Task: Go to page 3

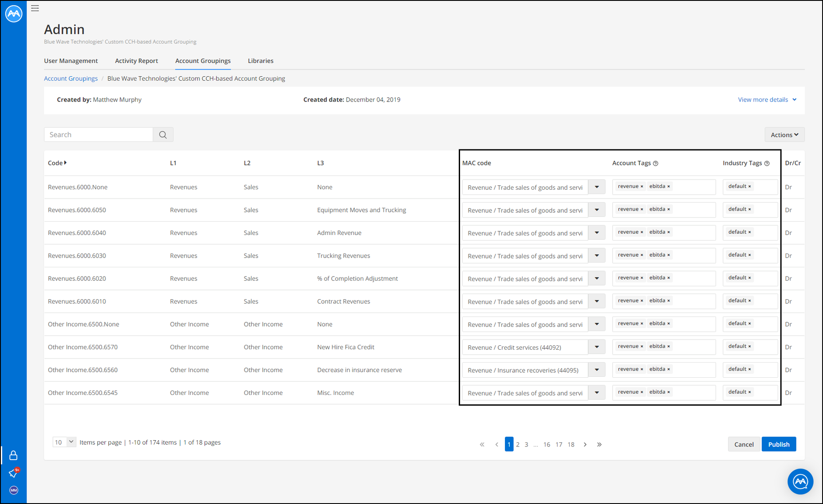Action: [x=527, y=445]
